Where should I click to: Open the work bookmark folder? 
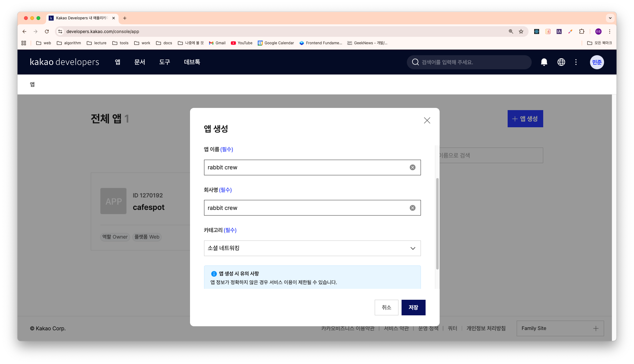click(x=142, y=43)
